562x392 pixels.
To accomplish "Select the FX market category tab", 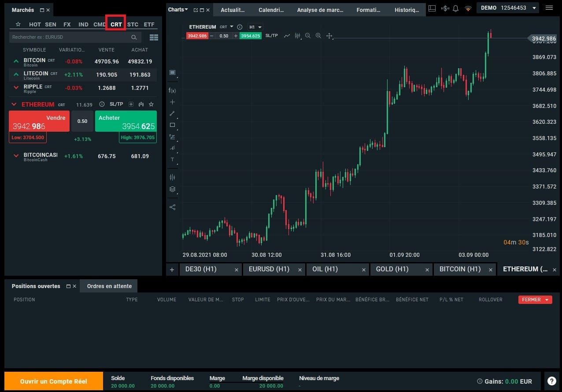I will pyautogui.click(x=67, y=25).
